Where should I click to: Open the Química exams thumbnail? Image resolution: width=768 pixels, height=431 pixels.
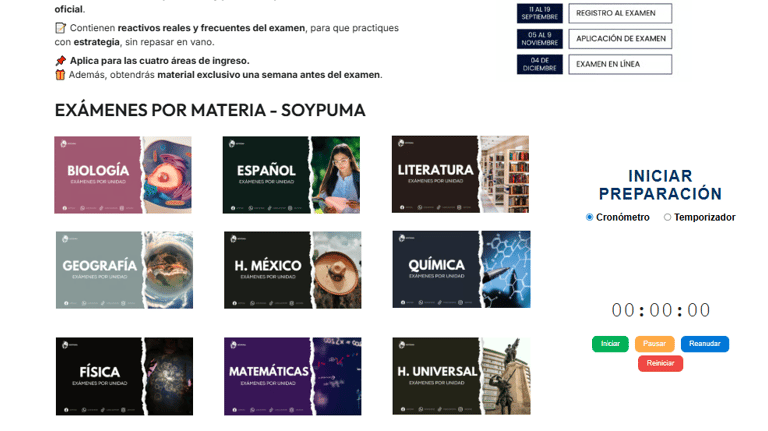(x=461, y=269)
